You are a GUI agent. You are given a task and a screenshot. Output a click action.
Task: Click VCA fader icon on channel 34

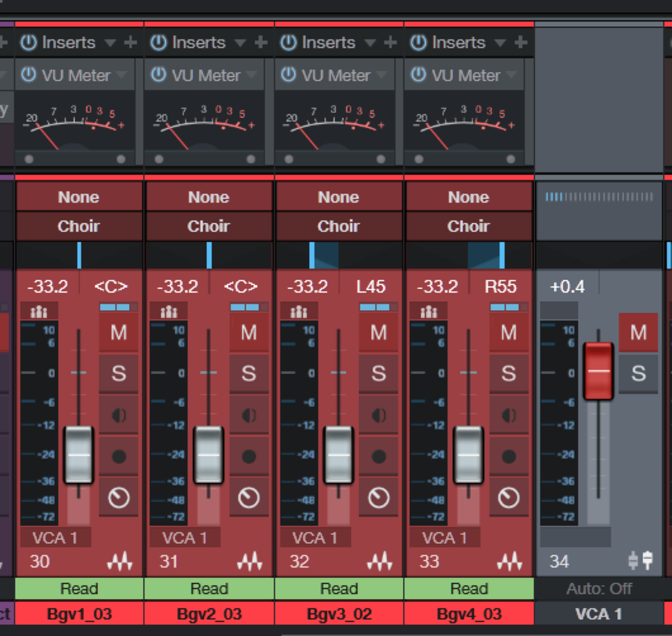pyautogui.click(x=641, y=561)
